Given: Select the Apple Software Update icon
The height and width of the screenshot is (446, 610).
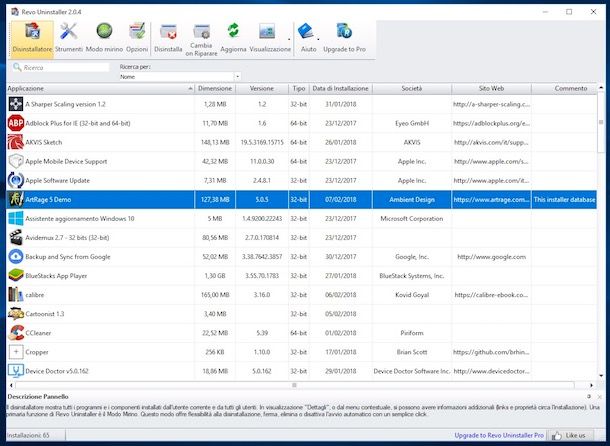Looking at the screenshot, I should click(16, 180).
